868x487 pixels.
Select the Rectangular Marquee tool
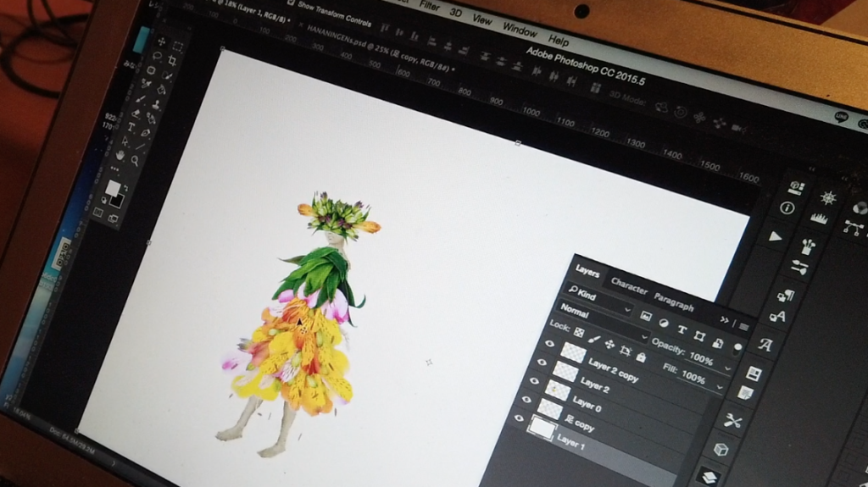click(178, 46)
